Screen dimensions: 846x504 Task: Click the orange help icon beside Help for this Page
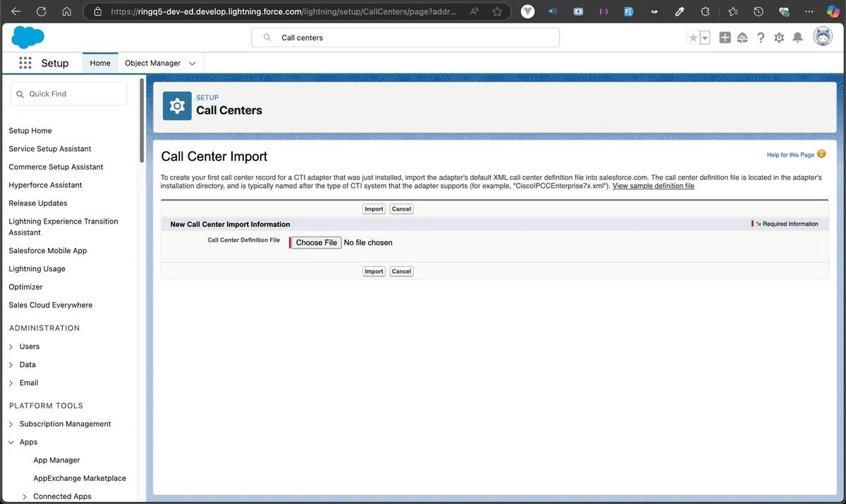[821, 154]
